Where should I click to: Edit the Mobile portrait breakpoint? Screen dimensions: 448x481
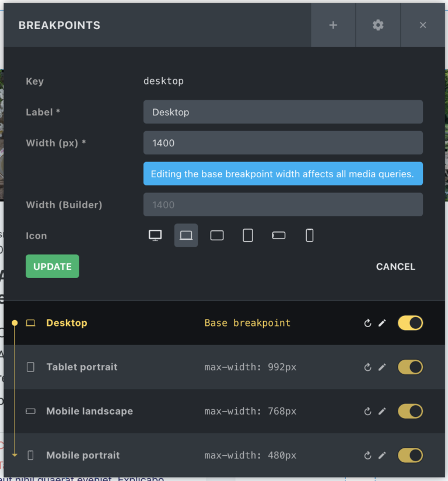[382, 455]
